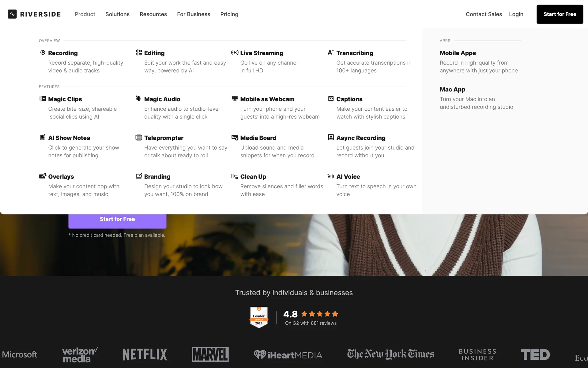
Task: Click the Media Board icon
Action: tap(235, 137)
